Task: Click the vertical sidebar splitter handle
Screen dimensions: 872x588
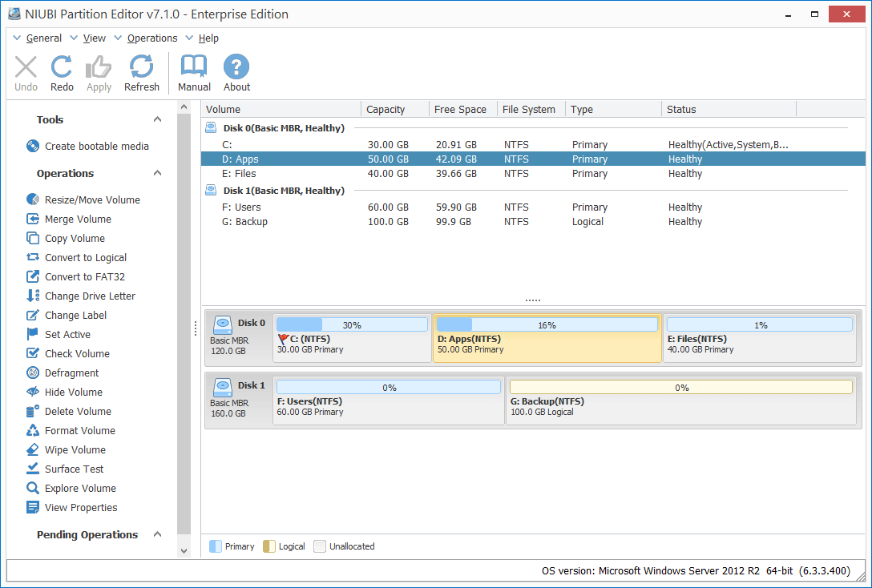Action: (196, 328)
